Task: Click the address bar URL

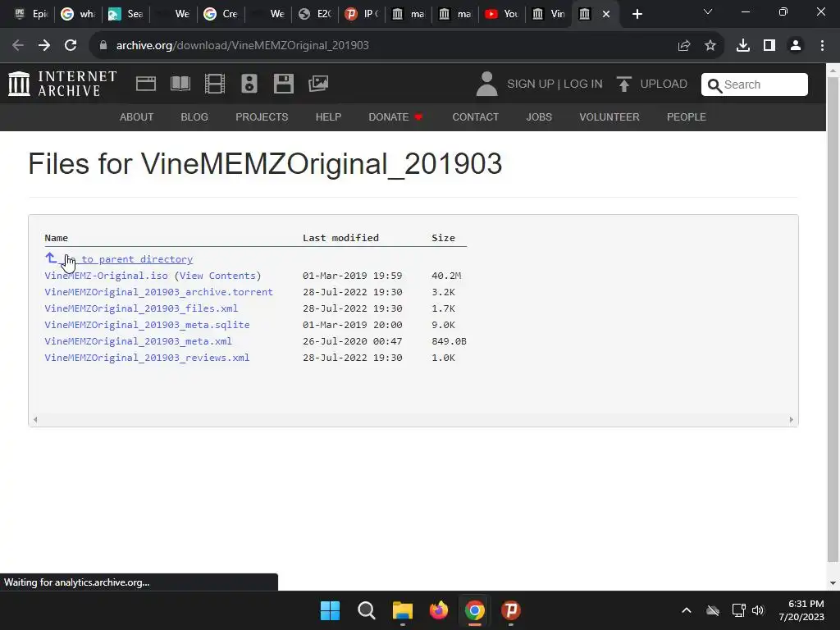Action: (x=243, y=46)
